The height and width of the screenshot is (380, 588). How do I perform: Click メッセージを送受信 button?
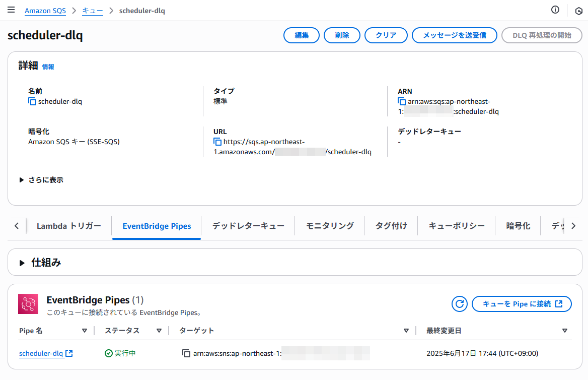[x=455, y=35]
